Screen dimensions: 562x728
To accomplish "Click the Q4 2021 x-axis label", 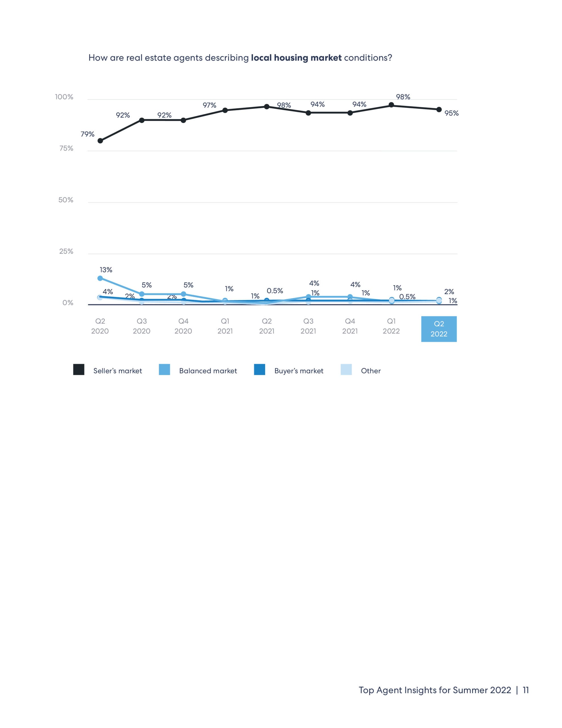I will 350,326.
